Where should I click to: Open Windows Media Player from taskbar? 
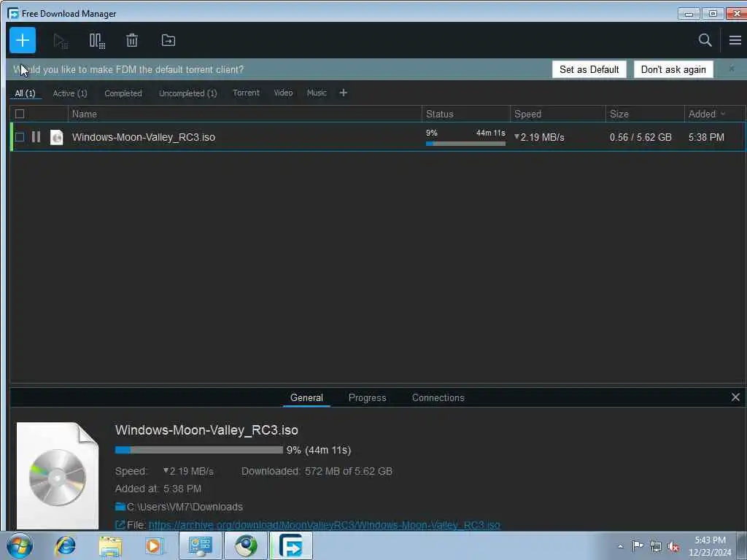pos(154,546)
